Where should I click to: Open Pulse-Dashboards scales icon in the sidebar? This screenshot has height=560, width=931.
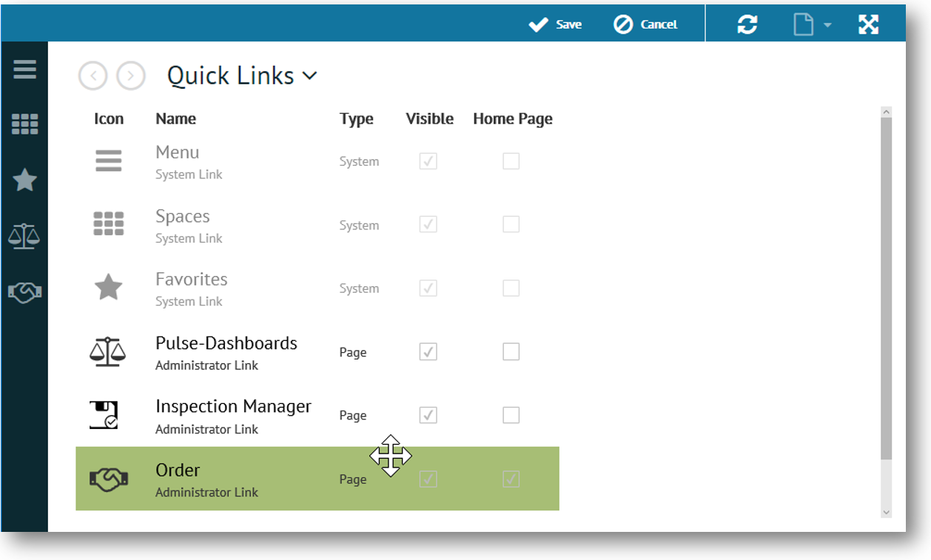(24, 236)
